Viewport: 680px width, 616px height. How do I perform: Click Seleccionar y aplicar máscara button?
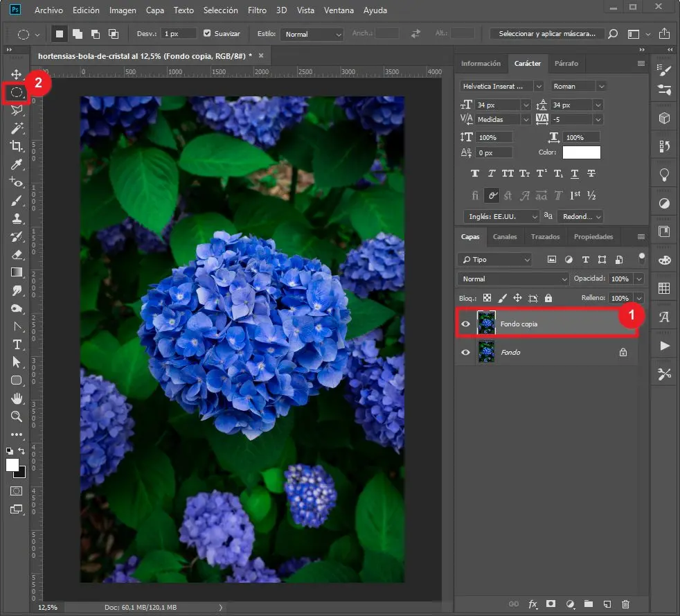(x=546, y=34)
